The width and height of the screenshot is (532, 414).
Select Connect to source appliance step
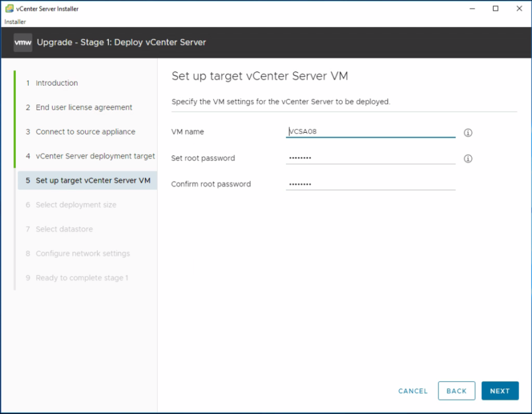click(85, 132)
